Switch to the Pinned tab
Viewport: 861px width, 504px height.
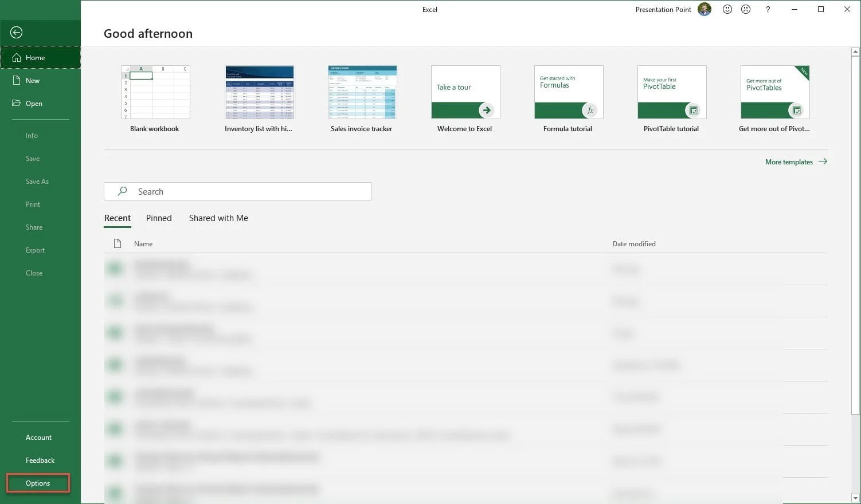coord(159,218)
